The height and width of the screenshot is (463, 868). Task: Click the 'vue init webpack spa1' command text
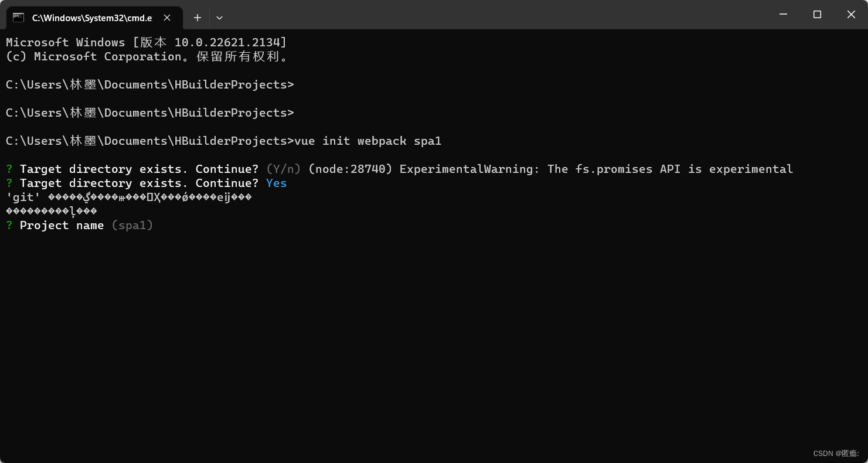(367, 141)
